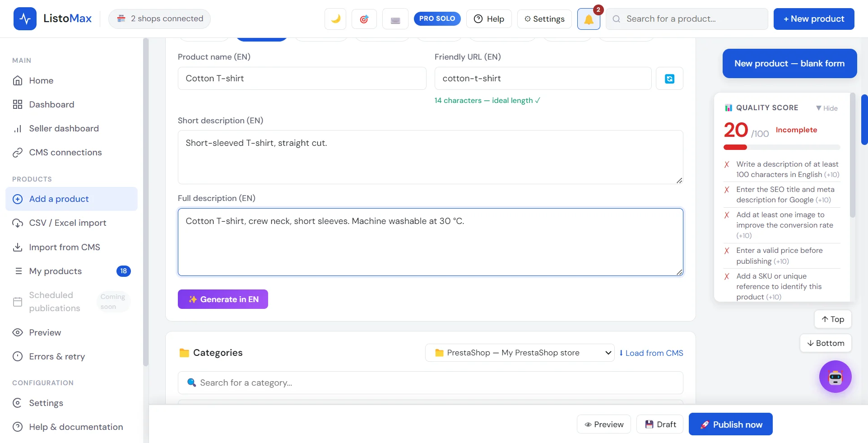Save product as Draft
This screenshot has width=868, height=443.
point(660,424)
